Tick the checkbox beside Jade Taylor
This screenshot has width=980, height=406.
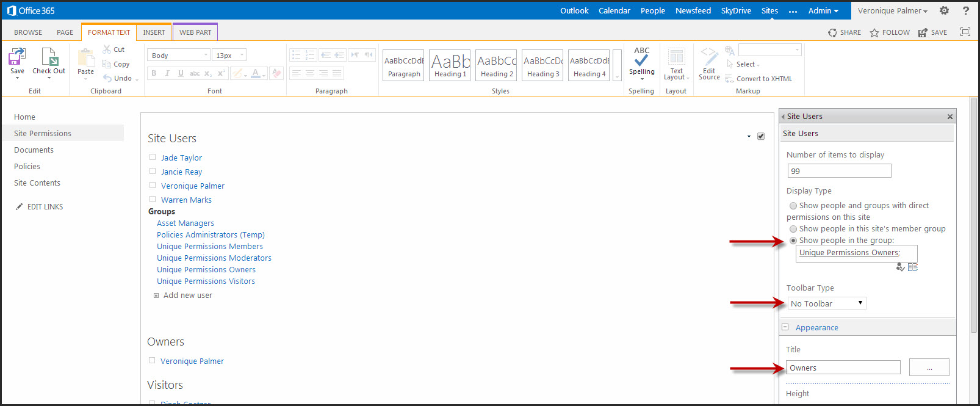coord(153,158)
